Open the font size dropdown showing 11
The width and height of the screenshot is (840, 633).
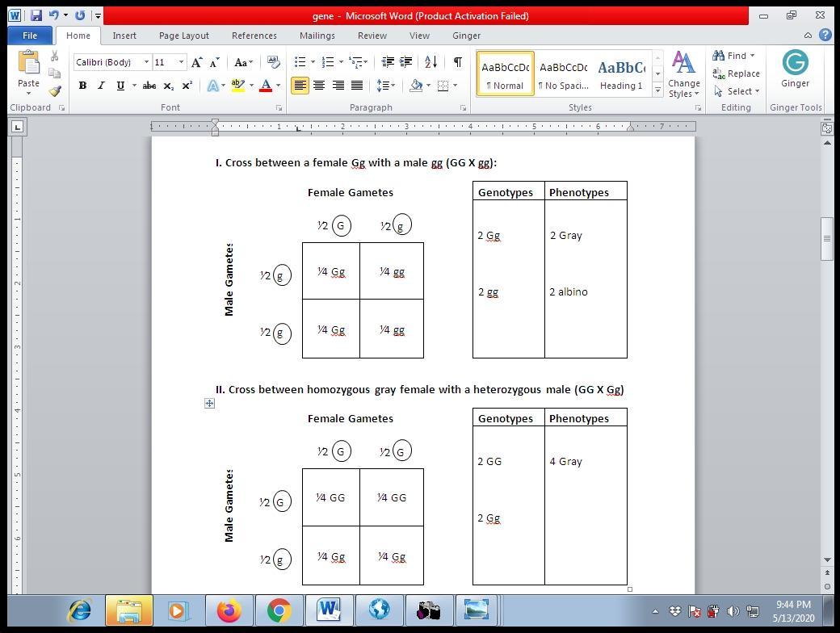(x=181, y=62)
